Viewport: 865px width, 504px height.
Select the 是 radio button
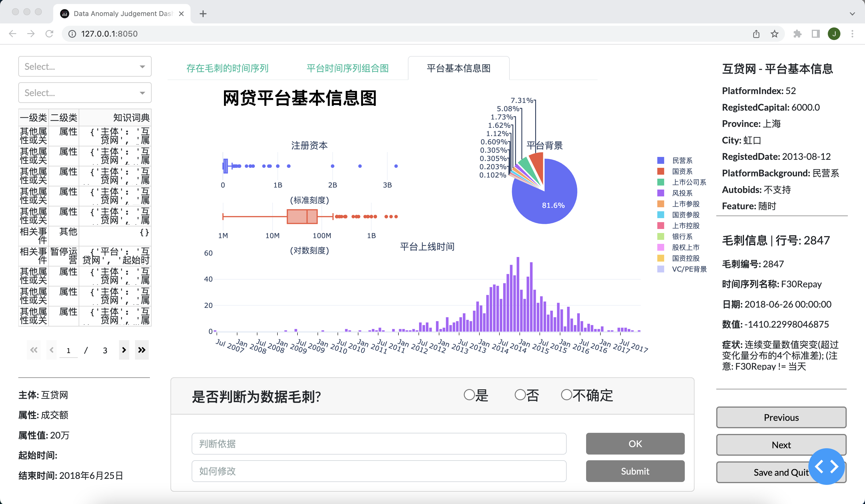click(469, 395)
